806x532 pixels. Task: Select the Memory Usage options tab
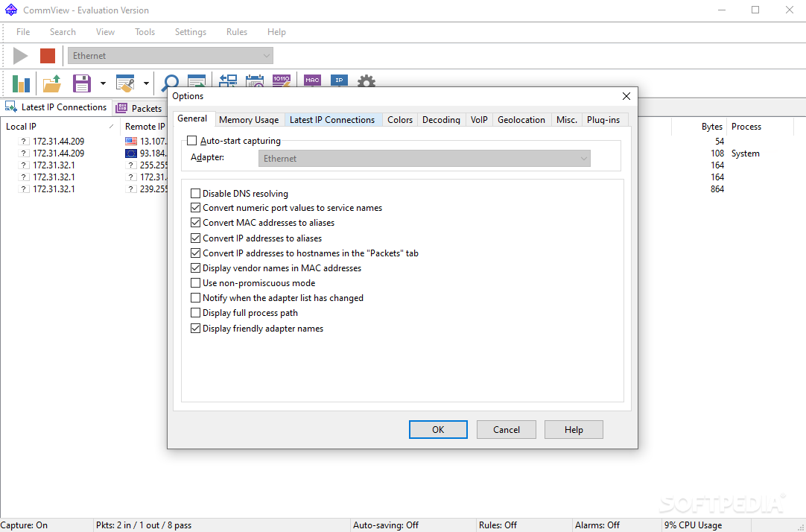click(250, 120)
